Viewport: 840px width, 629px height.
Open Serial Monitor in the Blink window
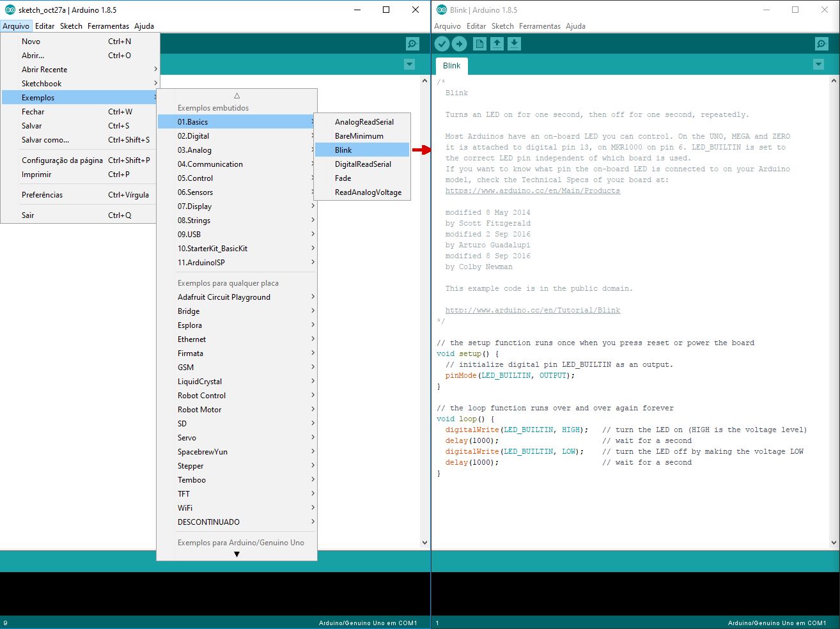pos(821,43)
